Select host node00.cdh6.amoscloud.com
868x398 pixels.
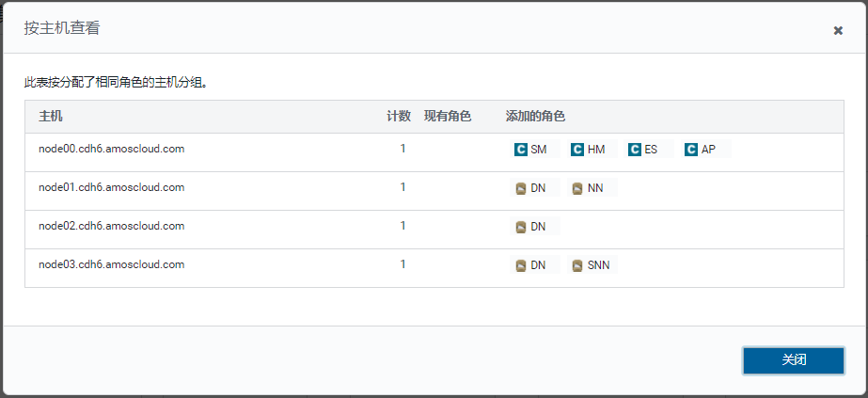[111, 149]
